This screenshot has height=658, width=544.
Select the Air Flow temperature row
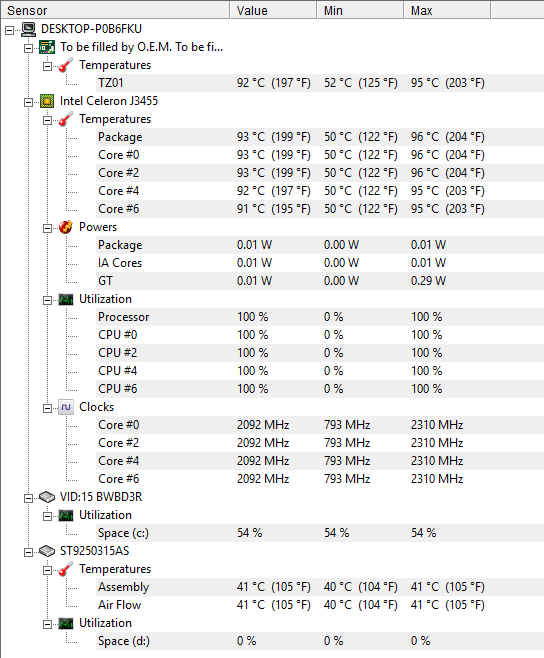(320, 605)
